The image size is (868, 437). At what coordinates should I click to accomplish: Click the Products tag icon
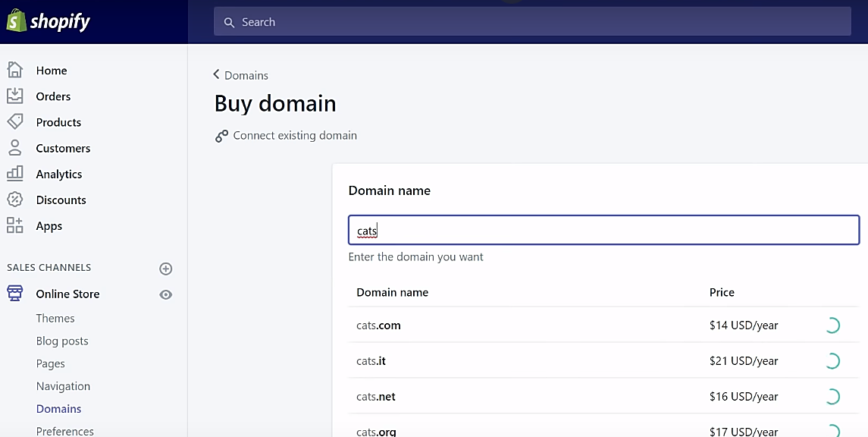click(15, 122)
